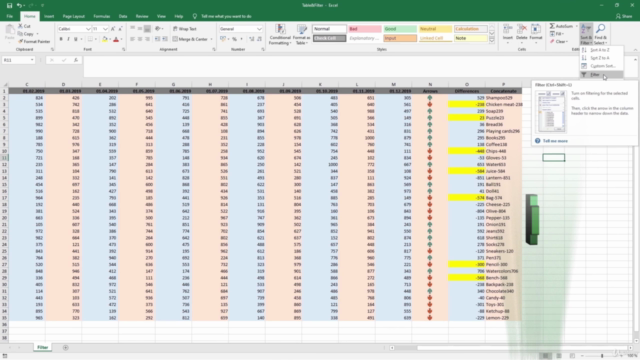Open the General number format dropdown
640x360 pixels.
coord(259,29)
